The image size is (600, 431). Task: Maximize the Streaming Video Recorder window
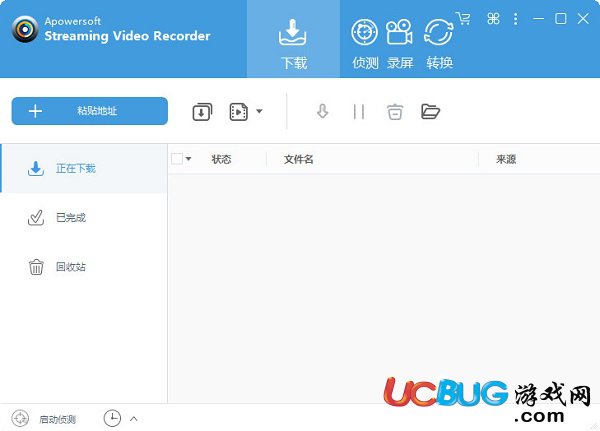tap(561, 18)
